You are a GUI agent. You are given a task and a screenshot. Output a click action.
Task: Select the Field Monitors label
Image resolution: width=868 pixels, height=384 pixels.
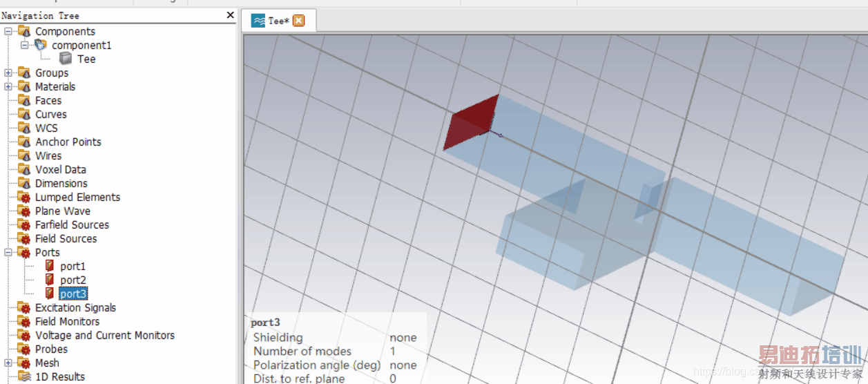67,321
